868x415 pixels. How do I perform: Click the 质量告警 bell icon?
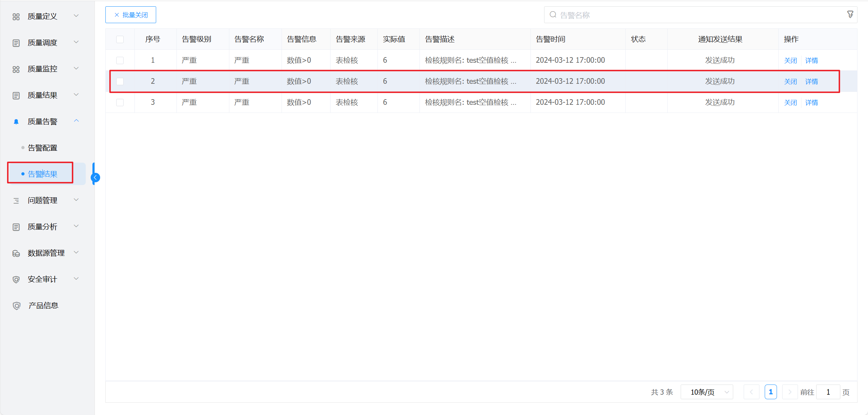[x=16, y=122]
